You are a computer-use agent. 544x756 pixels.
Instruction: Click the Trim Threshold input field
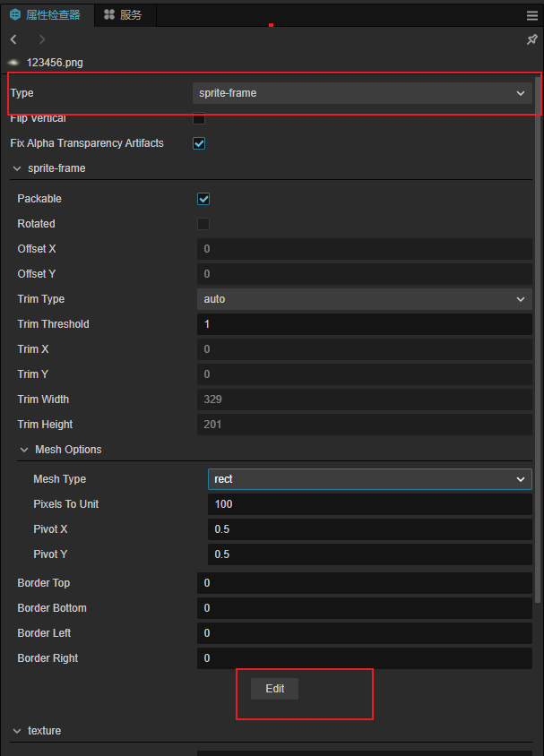tap(364, 324)
